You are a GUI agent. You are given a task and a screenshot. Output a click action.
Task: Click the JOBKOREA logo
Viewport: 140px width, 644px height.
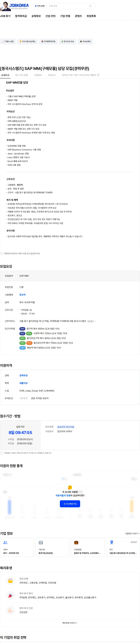pyautogui.click(x=19, y=5)
